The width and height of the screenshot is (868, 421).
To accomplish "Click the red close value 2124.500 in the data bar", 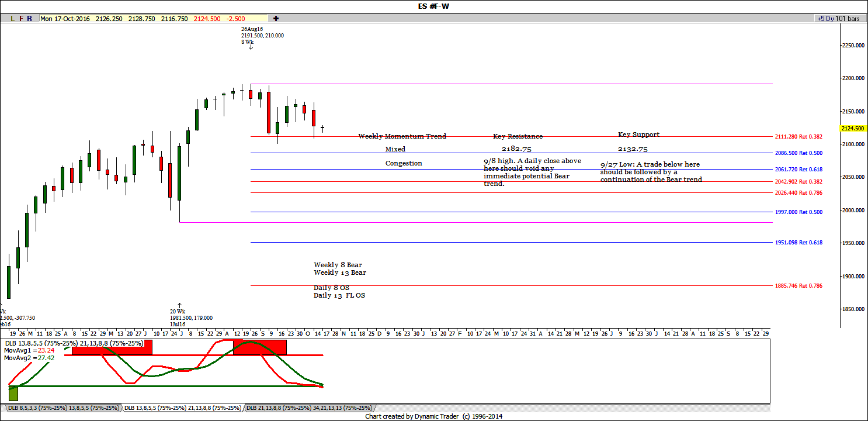I will point(207,19).
